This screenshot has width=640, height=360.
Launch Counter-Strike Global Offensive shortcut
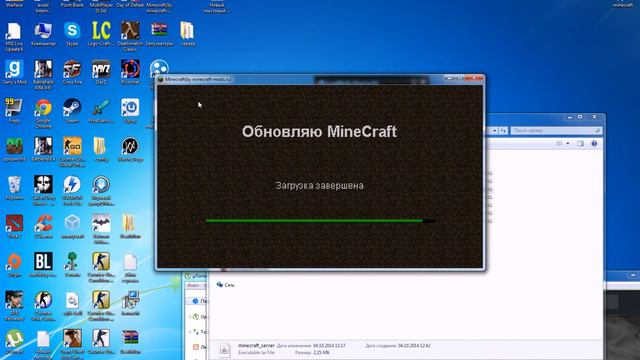(x=72, y=146)
